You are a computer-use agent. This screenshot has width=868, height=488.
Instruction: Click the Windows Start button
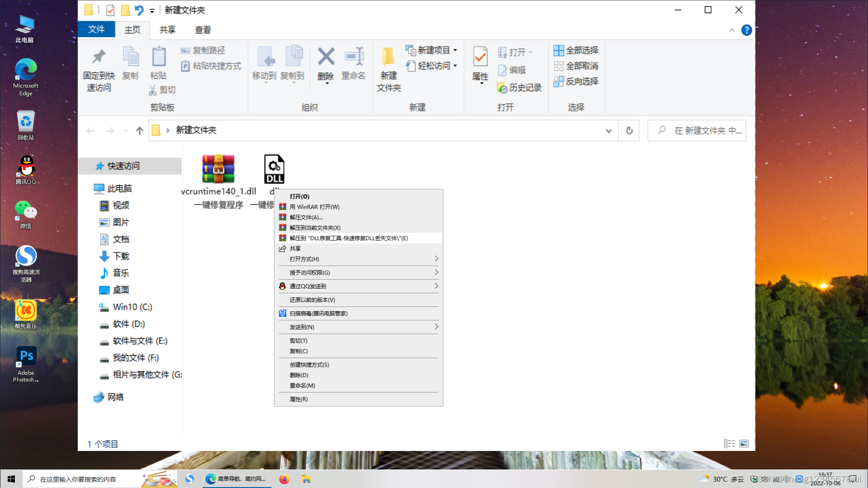tap(11, 479)
